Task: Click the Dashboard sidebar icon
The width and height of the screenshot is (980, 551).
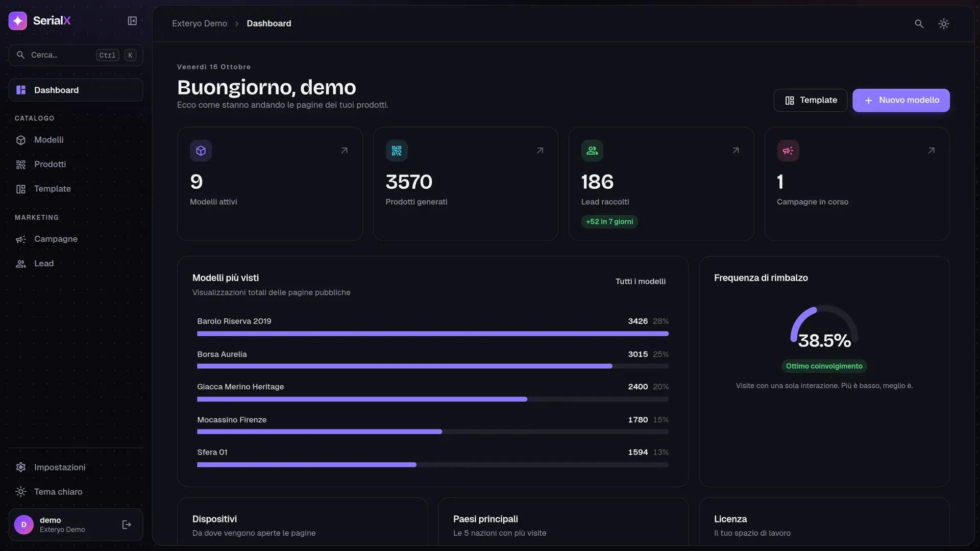Action: (x=21, y=90)
